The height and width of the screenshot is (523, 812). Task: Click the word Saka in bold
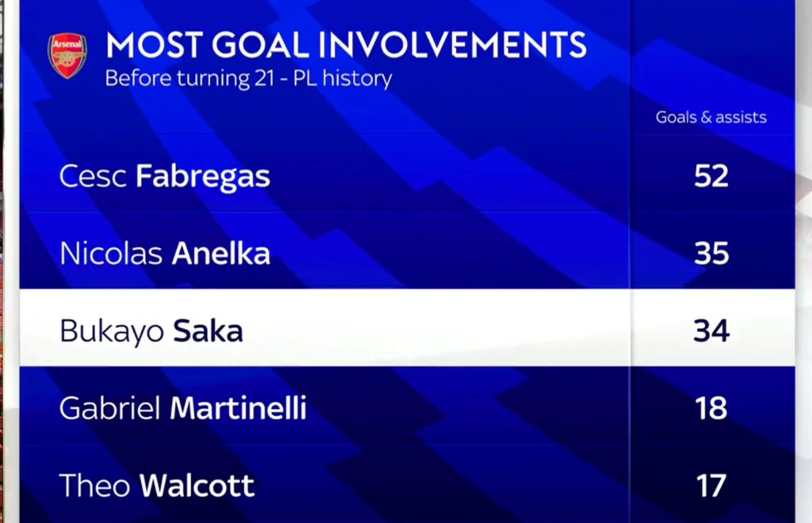click(x=209, y=331)
